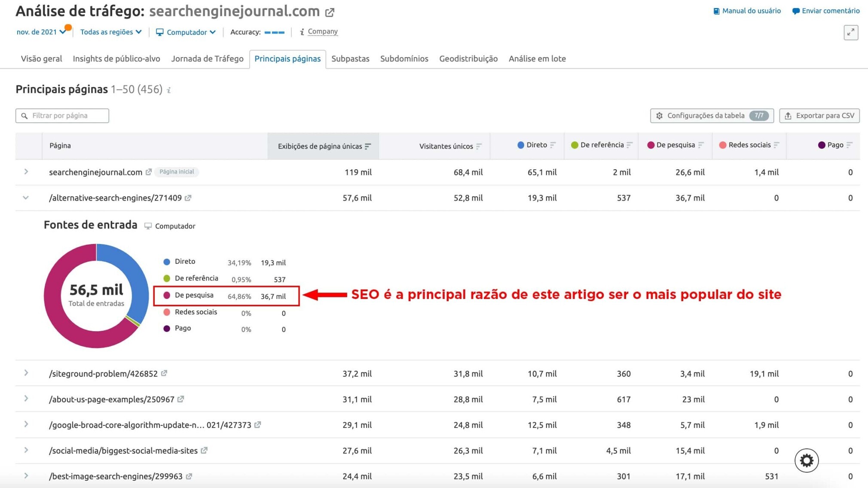Click the Direto blue legend swatch
This screenshot has width=868, height=488.
(x=167, y=262)
